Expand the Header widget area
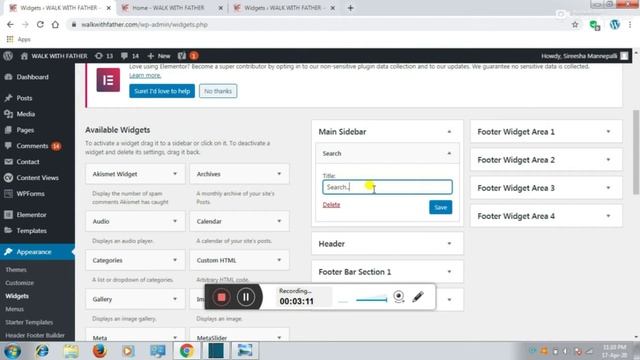This screenshot has height=360, width=640. pyautogui.click(x=449, y=244)
